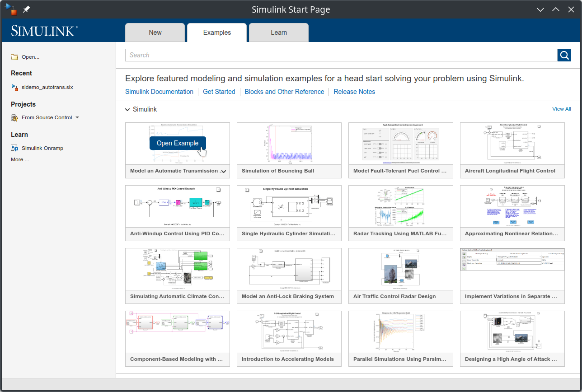Expand the Model an Automatic Transmission card details
The height and width of the screenshot is (392, 582).
(x=223, y=171)
